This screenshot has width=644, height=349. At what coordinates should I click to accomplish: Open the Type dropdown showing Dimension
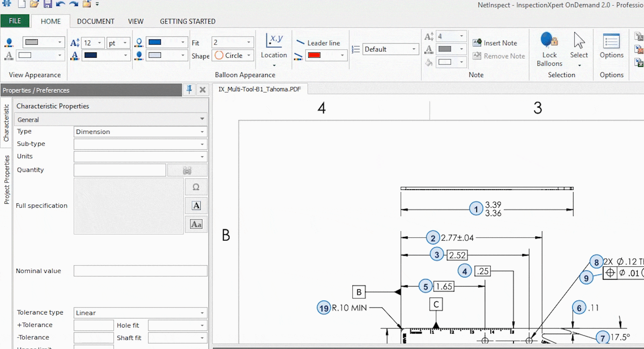pyautogui.click(x=140, y=132)
